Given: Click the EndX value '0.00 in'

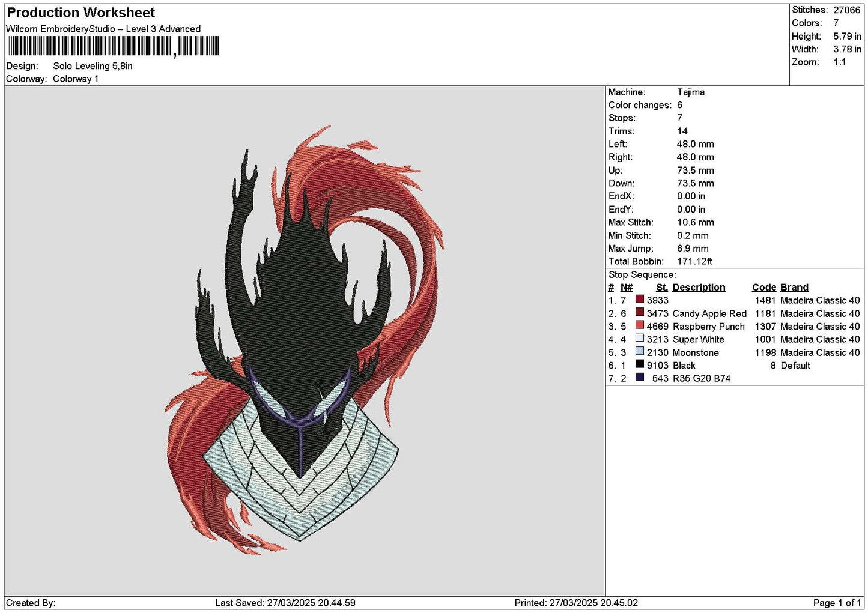Looking at the screenshot, I should point(691,196).
